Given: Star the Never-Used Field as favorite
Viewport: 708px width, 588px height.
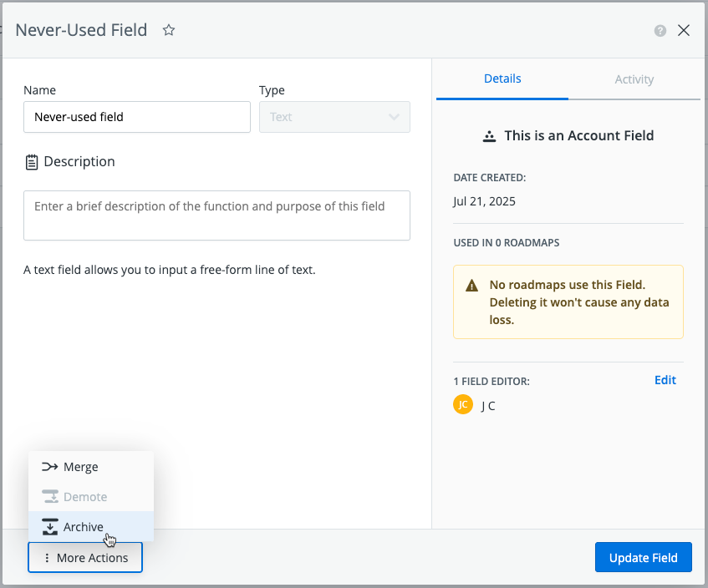Looking at the screenshot, I should coord(169,30).
